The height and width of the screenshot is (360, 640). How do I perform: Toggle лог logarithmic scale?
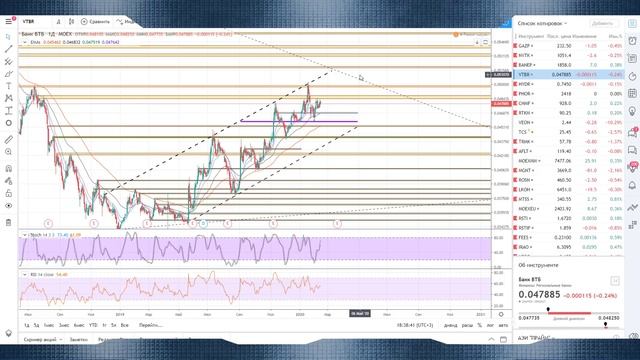491,325
